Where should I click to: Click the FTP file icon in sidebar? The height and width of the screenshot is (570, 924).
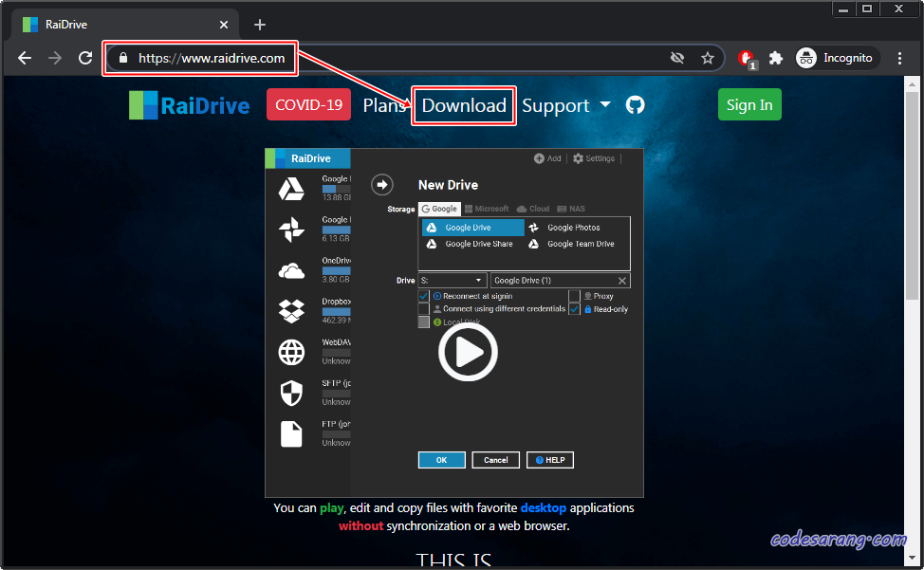point(291,434)
